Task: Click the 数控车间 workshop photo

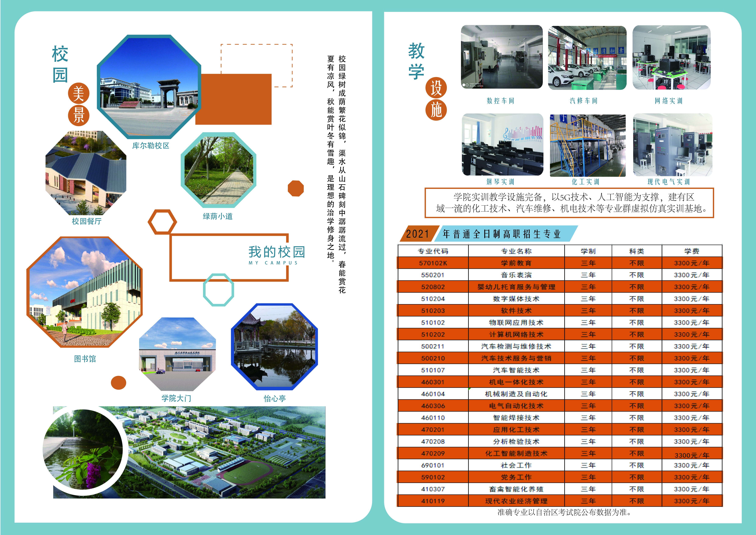Action: point(502,57)
